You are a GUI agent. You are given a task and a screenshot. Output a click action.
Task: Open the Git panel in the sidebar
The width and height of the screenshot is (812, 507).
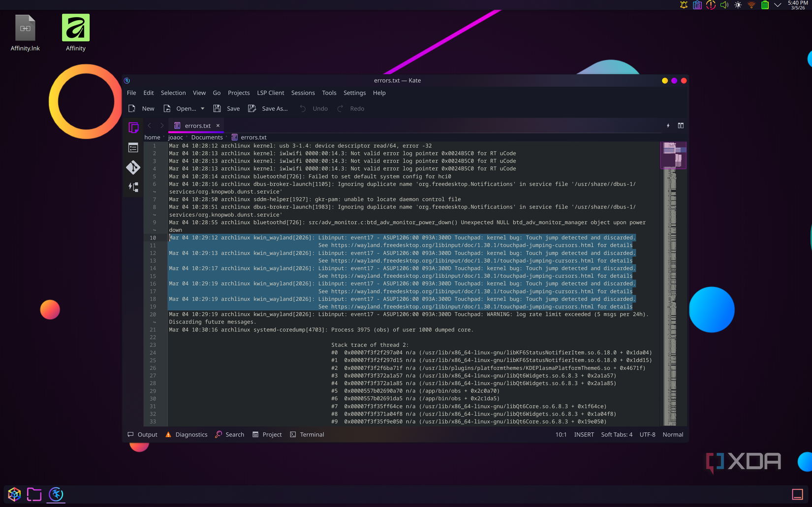pyautogui.click(x=132, y=167)
